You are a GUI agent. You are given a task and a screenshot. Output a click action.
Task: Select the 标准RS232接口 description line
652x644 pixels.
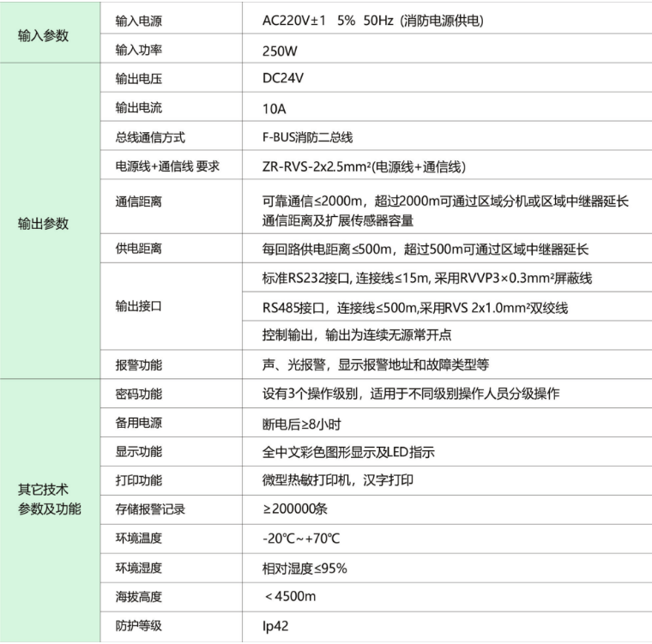pos(427,278)
